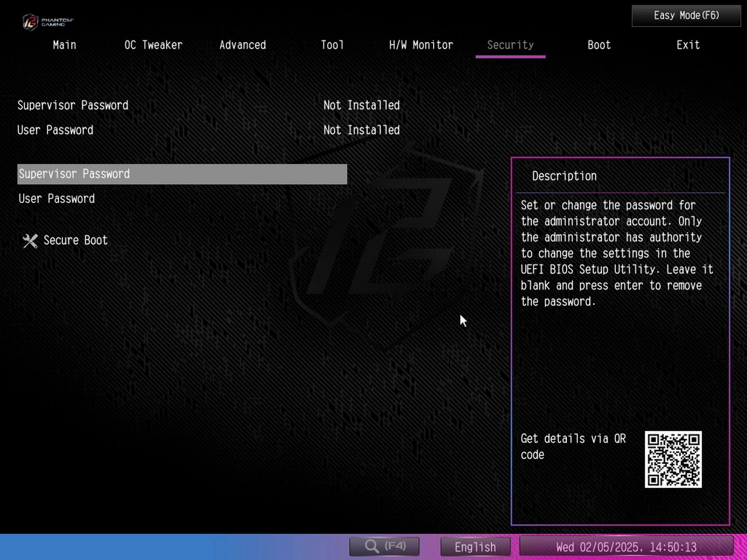Choose the User Password option above Secure Boot
747x560 pixels.
(x=57, y=199)
